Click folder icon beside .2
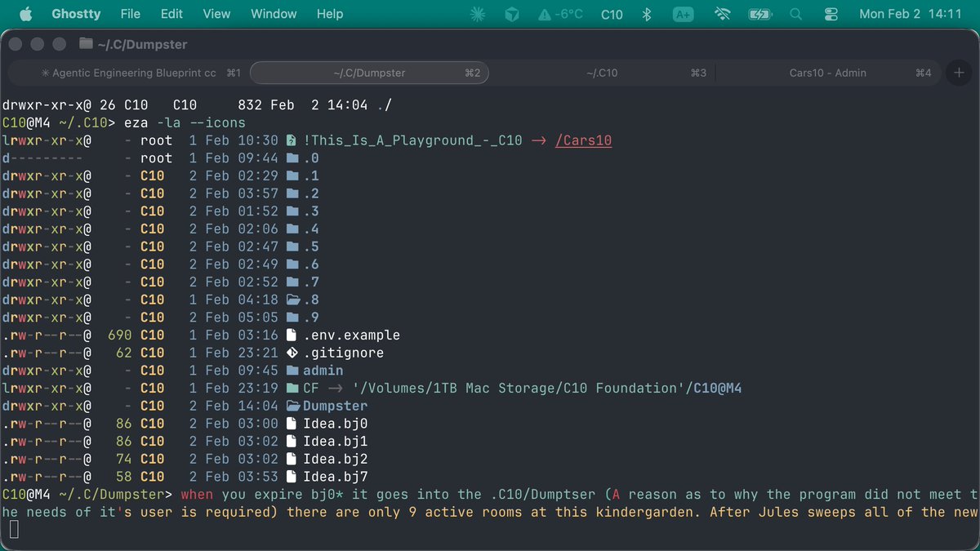980x551 pixels. click(292, 193)
